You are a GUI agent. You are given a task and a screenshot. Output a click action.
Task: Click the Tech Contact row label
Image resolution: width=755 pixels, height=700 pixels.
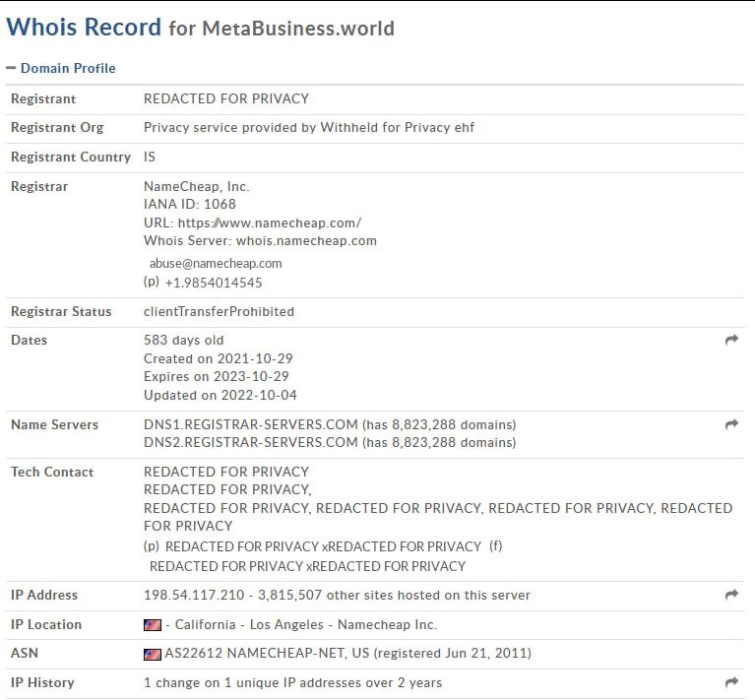click(x=52, y=472)
